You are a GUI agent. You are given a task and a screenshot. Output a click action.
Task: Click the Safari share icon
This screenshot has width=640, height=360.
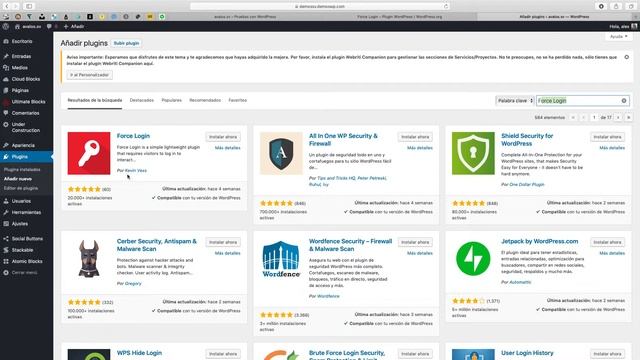pyautogui.click(x=616, y=7)
